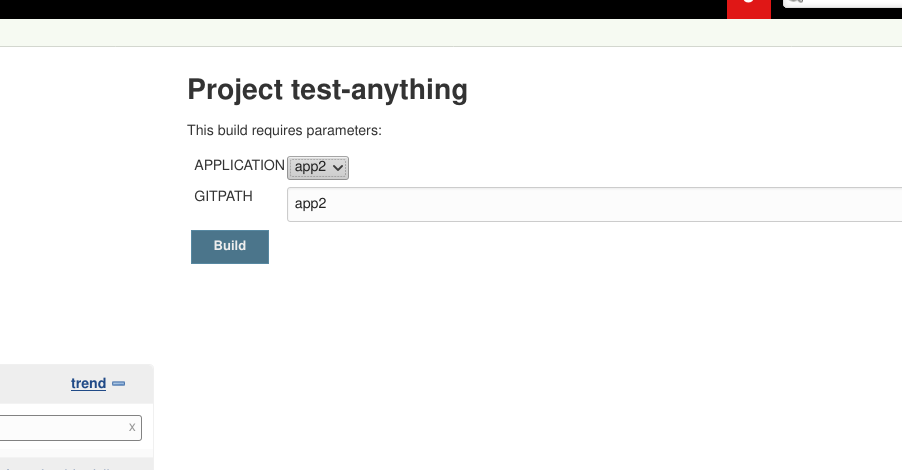Image resolution: width=902 pixels, height=470 pixels.
Task: Clear the build history filter with X
Action: point(132,427)
